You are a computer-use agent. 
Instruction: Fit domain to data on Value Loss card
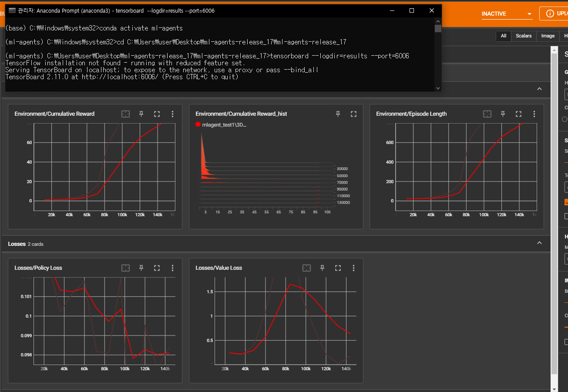pyautogui.click(x=306, y=268)
